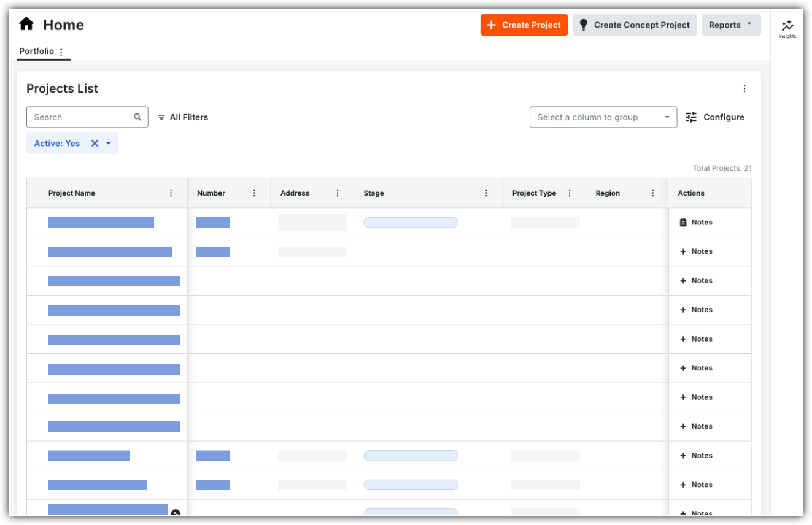The image size is (812, 525).
Task: Open the Stage column menu
Action: [x=487, y=193]
